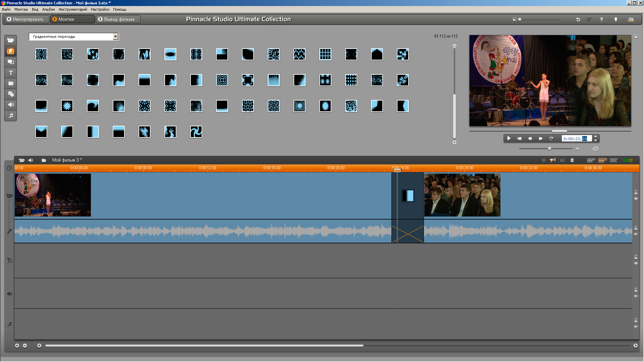644x362 pixels.
Task: Open the Файл menu
Action: (6, 9)
